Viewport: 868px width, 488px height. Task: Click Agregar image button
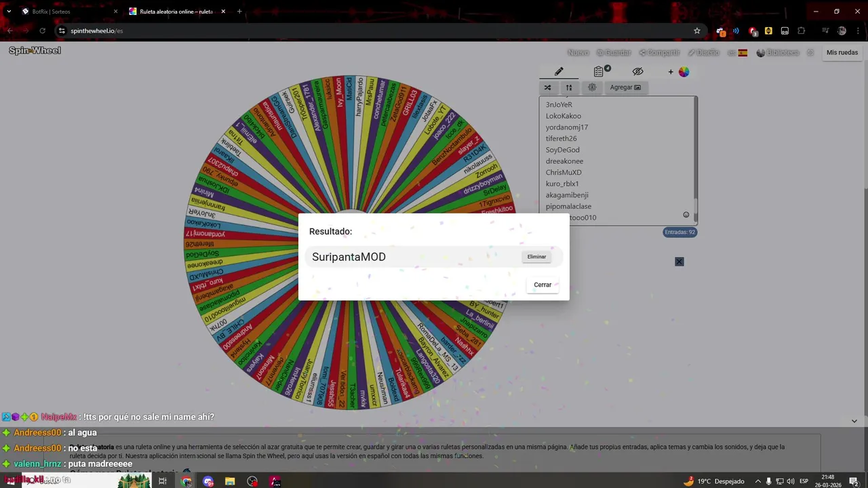[x=625, y=87]
